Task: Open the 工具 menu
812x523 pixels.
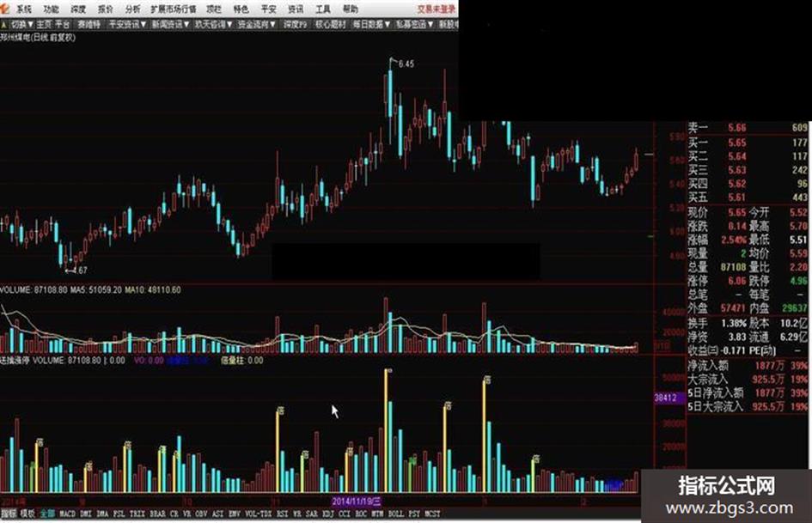Action: coord(322,9)
